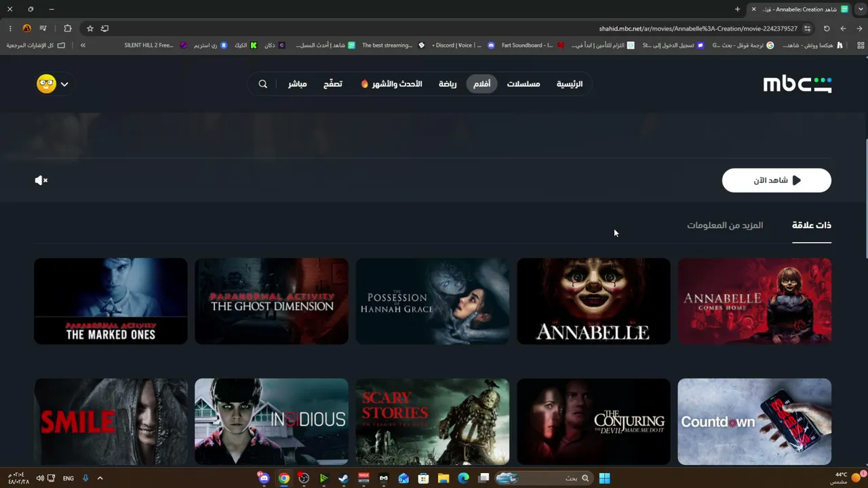Screen dimensions: 868x488
Task: Click the browser back arrow
Action: tap(860, 28)
